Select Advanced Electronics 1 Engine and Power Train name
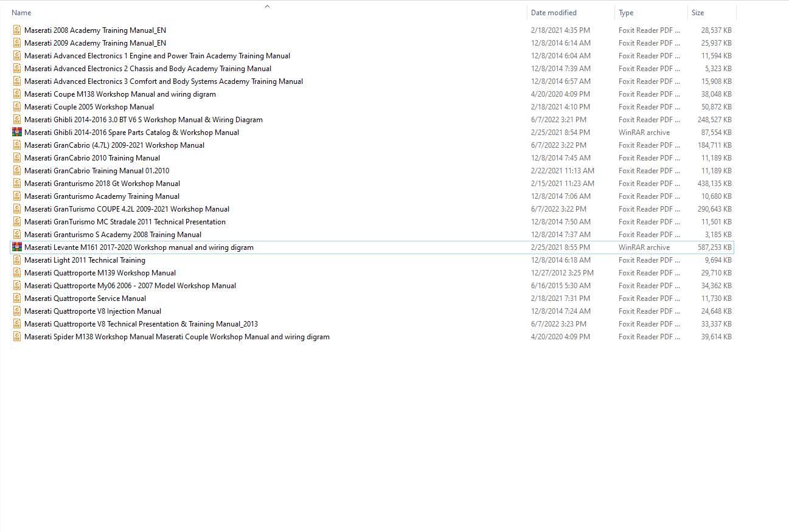This screenshot has height=532, width=789. (157, 55)
